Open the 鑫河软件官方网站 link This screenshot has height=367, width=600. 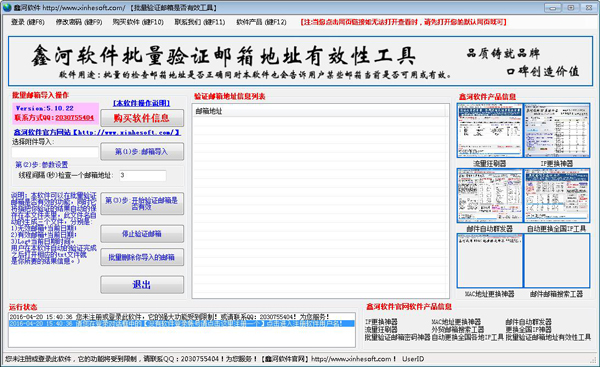coord(97,132)
